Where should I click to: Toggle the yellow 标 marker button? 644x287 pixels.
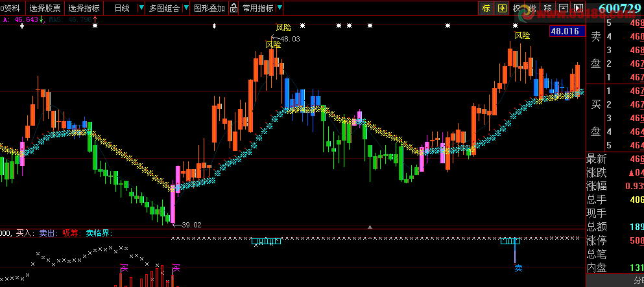(x=486, y=8)
